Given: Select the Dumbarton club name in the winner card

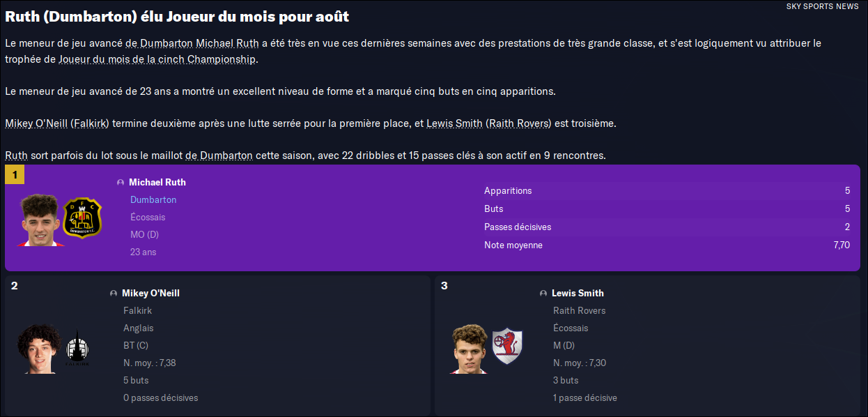Looking at the screenshot, I should (153, 200).
